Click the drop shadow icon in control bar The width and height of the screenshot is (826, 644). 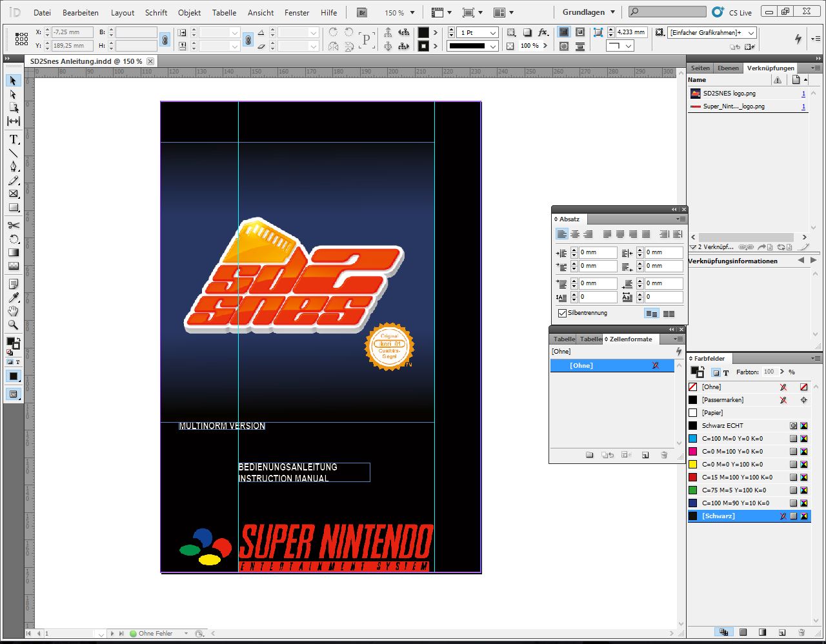click(527, 32)
